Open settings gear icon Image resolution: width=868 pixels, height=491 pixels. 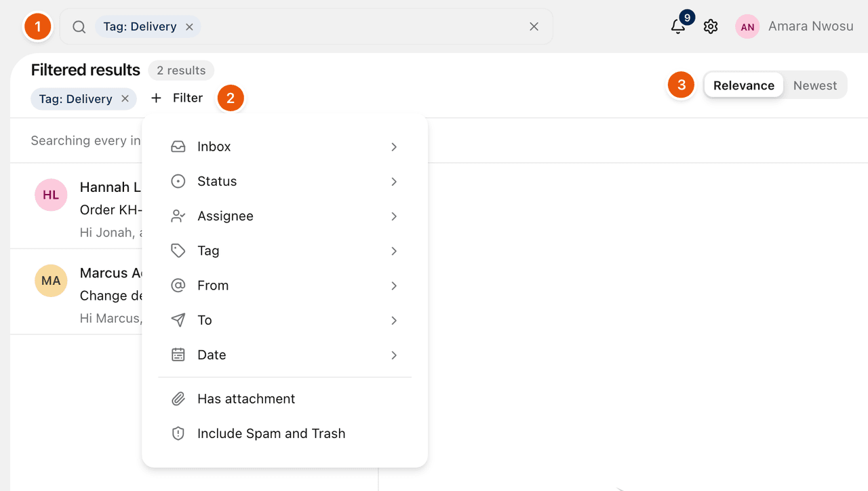[x=711, y=26]
